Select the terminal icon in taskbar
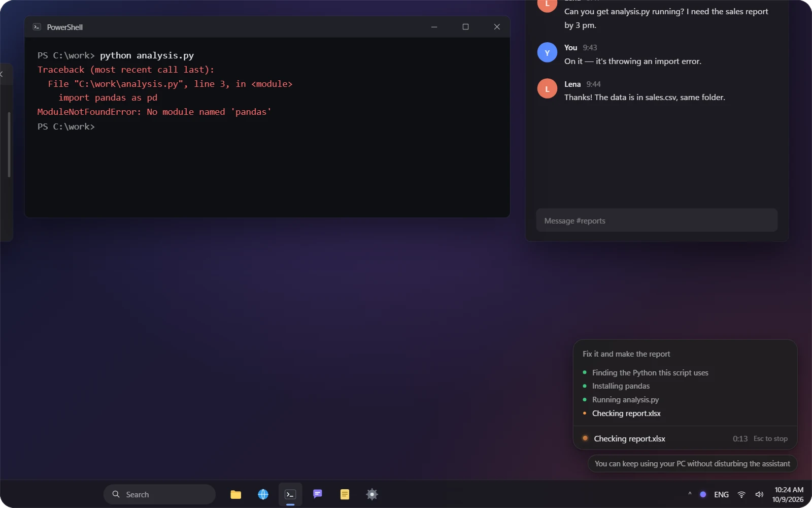The width and height of the screenshot is (812, 508). [290, 494]
